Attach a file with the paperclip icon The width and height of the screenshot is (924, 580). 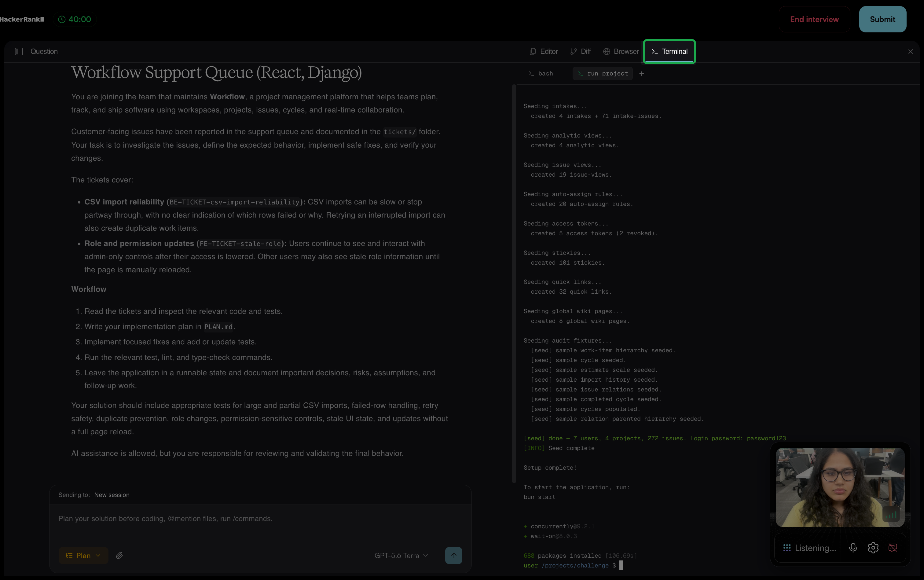coord(119,556)
